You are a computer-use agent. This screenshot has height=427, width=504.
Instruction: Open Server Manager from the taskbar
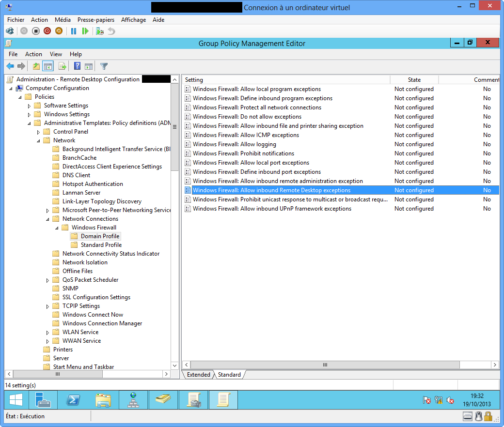pyautogui.click(x=43, y=400)
